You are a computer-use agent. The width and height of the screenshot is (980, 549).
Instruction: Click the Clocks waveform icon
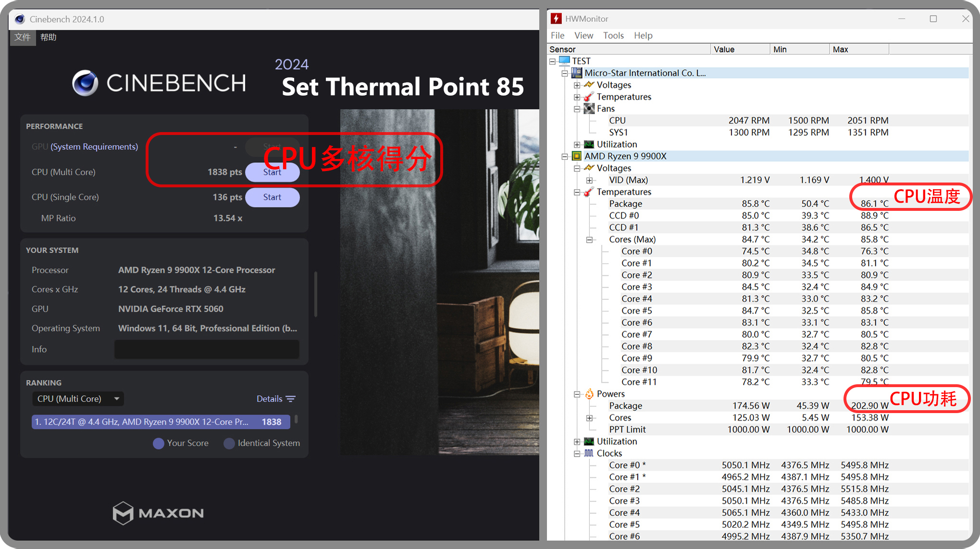coord(589,453)
